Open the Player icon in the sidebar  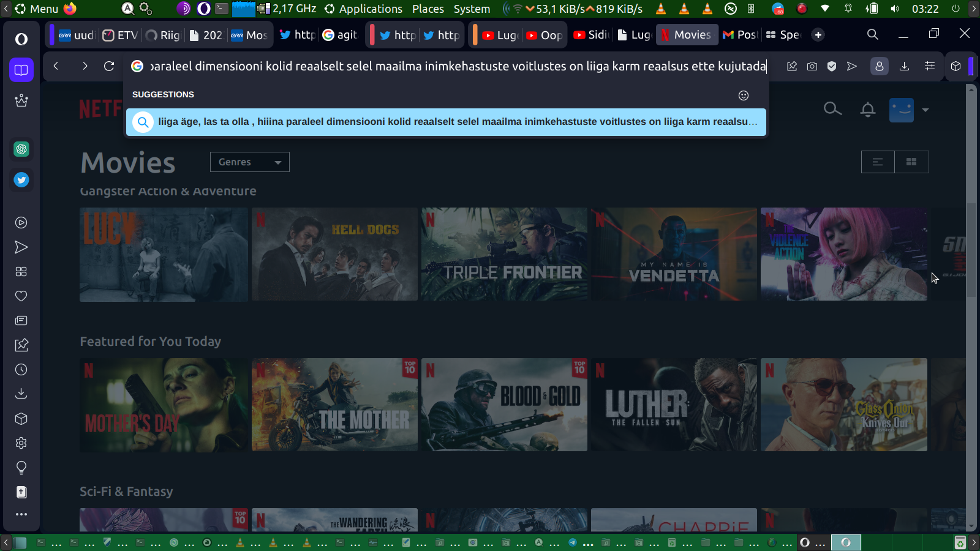21,223
